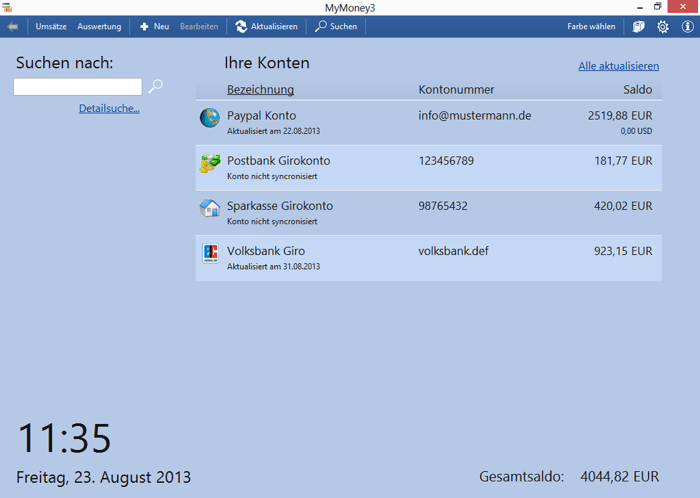
Task: Click the Paypal Konto globe icon
Action: pyautogui.click(x=210, y=118)
